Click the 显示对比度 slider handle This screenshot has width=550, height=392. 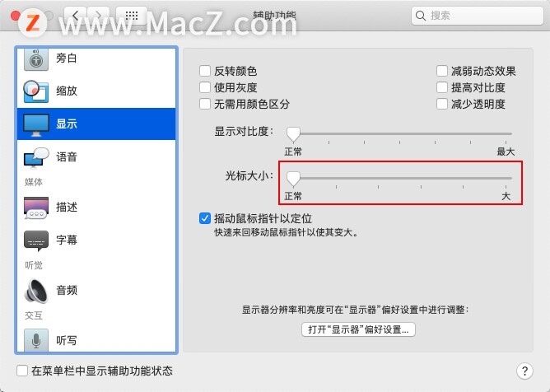pos(293,134)
